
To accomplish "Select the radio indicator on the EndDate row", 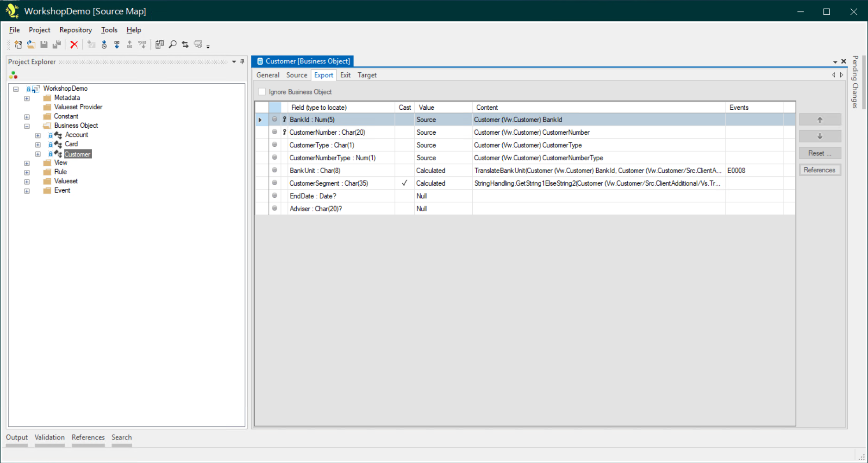I will (x=275, y=196).
